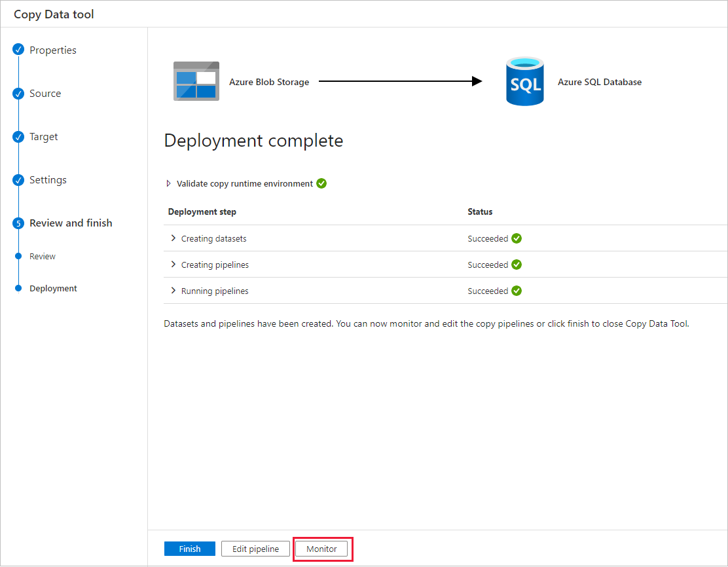
Task: Click the green checkmark beside Validate copy runtime environment
Action: [321, 183]
